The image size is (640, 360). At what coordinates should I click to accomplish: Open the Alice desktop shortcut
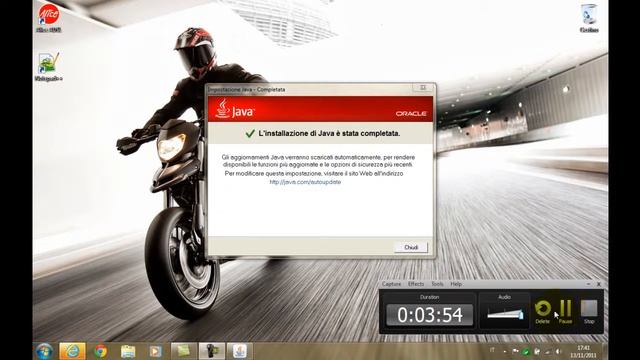49,18
